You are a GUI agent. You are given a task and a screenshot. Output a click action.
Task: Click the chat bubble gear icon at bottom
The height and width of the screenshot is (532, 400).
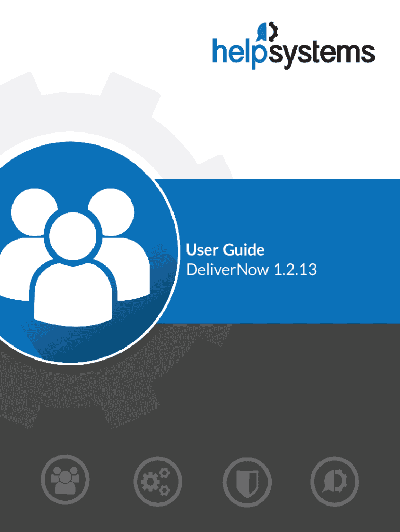point(335,482)
